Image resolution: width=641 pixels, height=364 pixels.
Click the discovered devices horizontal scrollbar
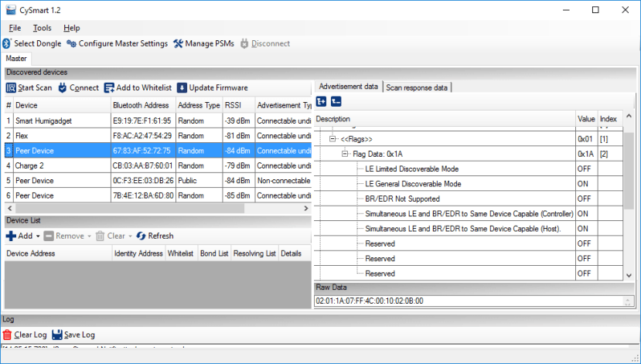click(x=130, y=209)
